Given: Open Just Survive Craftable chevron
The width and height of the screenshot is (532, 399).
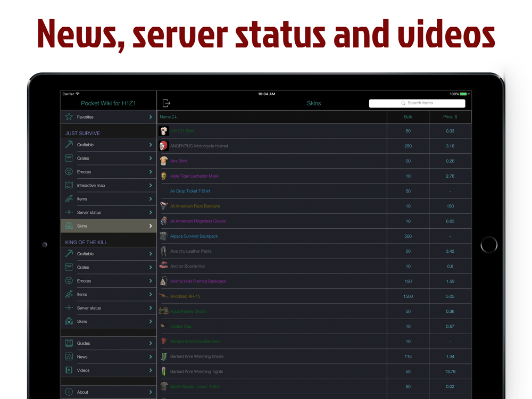Looking at the screenshot, I should pos(151,145).
